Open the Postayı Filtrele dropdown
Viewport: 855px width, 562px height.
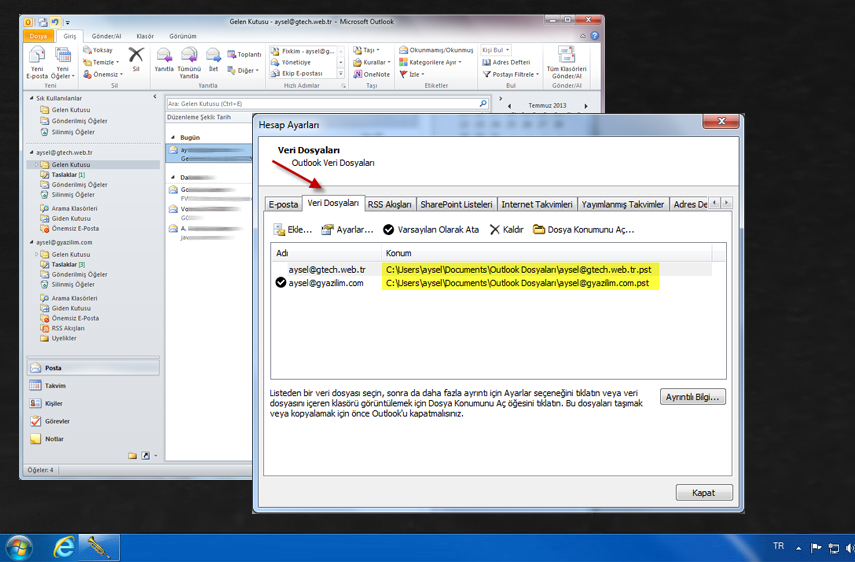[510, 74]
